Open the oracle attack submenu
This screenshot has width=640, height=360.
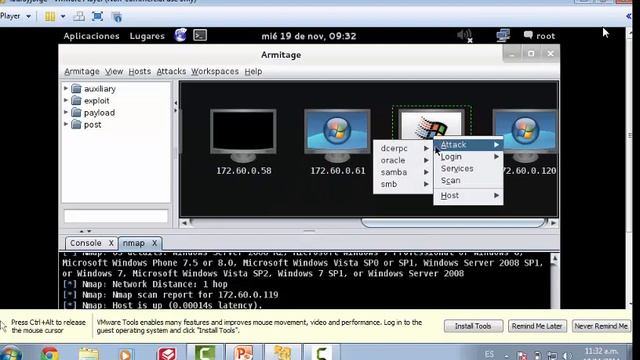(x=403, y=160)
